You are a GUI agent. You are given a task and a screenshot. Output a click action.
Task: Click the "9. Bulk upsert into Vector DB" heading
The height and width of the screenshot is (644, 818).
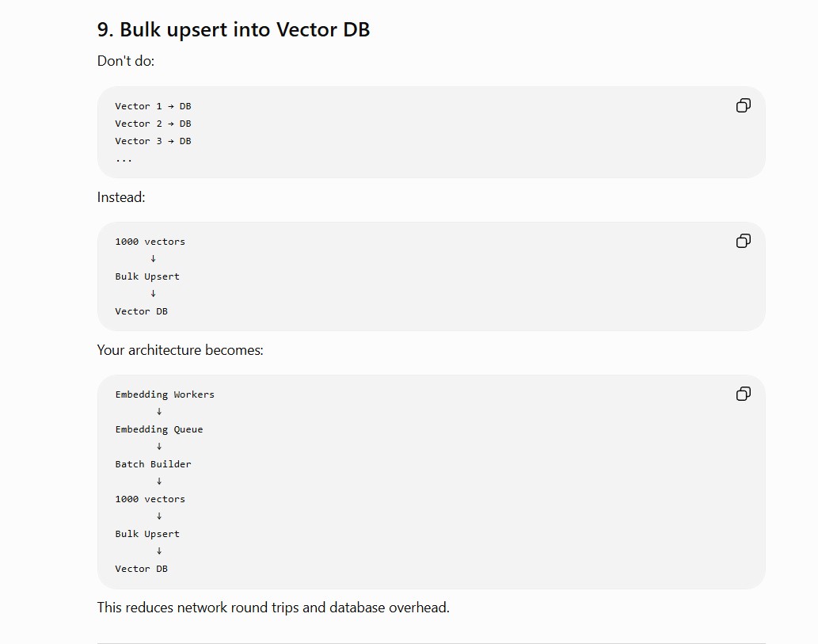pos(233,29)
